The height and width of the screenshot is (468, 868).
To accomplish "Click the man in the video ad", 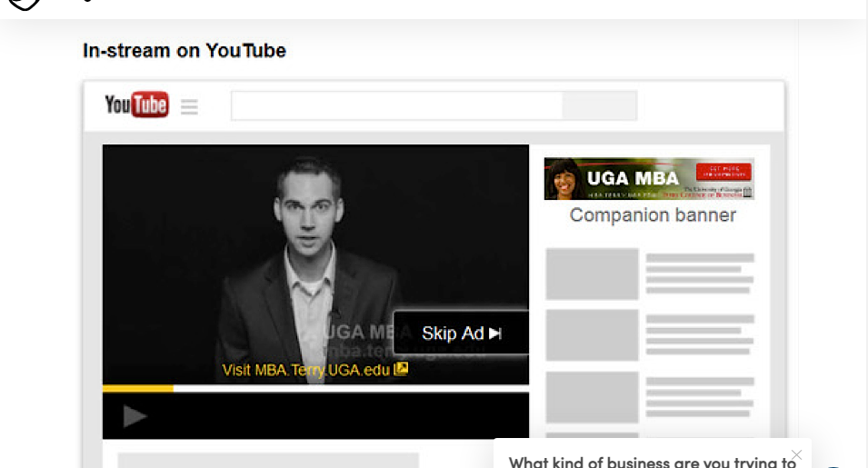I will (309, 265).
